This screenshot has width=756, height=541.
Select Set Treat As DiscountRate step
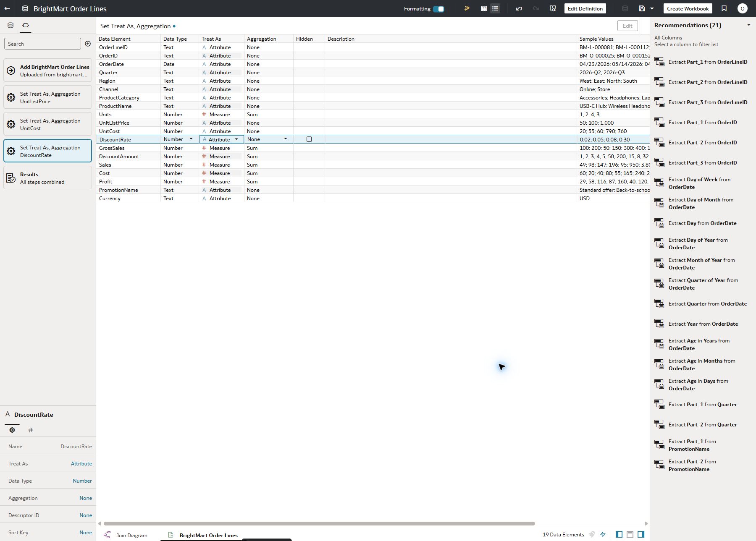(x=48, y=151)
